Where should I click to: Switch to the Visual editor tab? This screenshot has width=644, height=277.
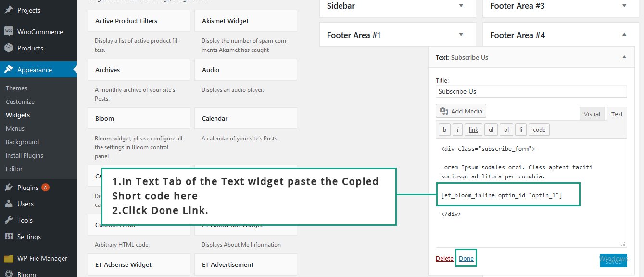592,114
